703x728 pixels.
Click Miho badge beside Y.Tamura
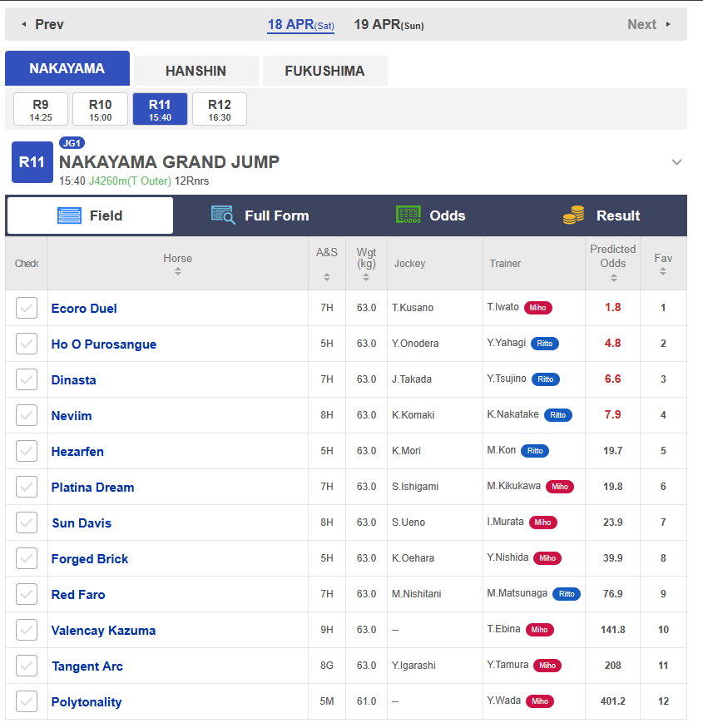547,666
